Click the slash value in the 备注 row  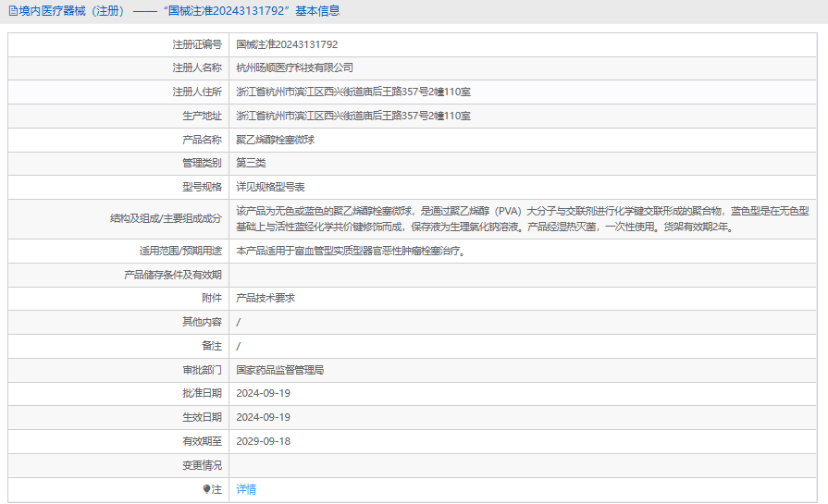[238, 346]
